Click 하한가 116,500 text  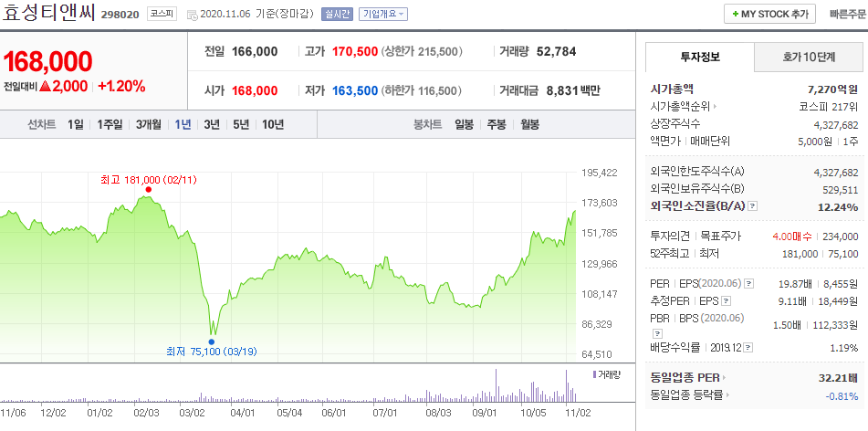click(x=422, y=90)
